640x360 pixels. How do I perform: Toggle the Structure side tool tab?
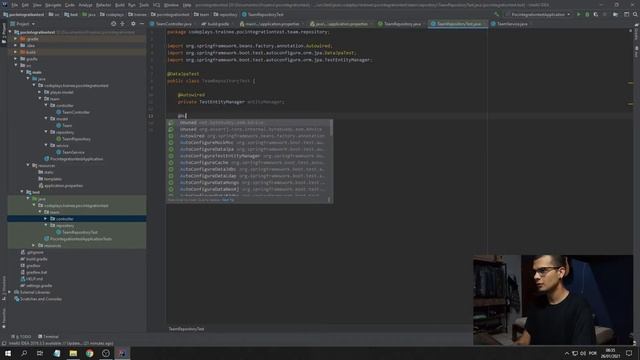4,288
